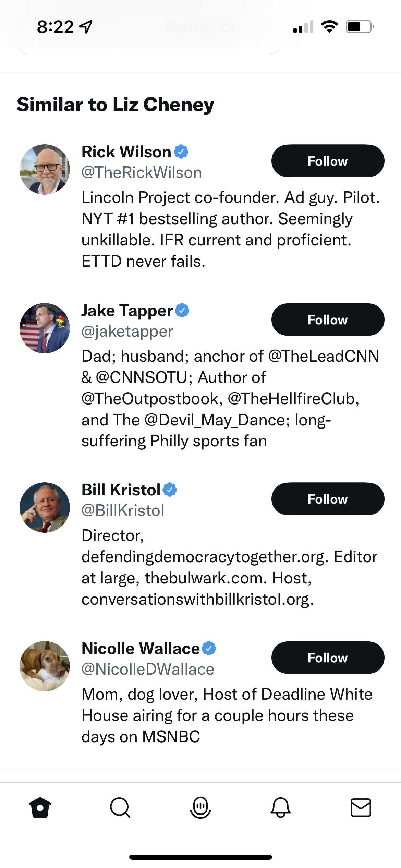Image resolution: width=401 pixels, height=868 pixels.
Task: Open the Search magnifier tab
Action: tap(120, 807)
